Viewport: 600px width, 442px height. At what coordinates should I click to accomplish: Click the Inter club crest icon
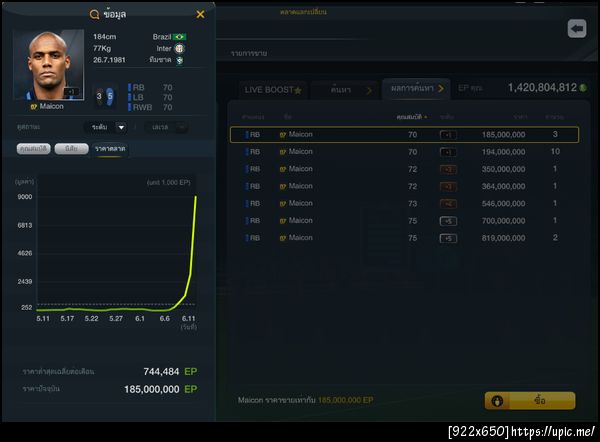(x=179, y=49)
